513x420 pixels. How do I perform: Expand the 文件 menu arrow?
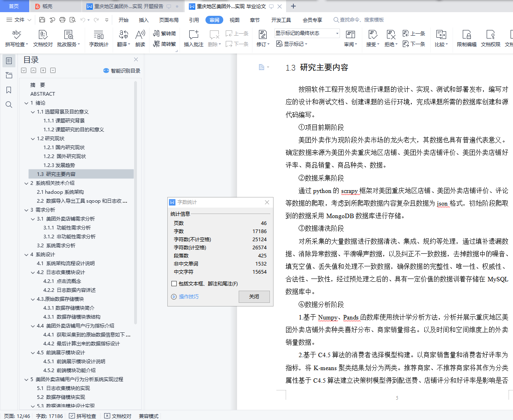coord(28,19)
